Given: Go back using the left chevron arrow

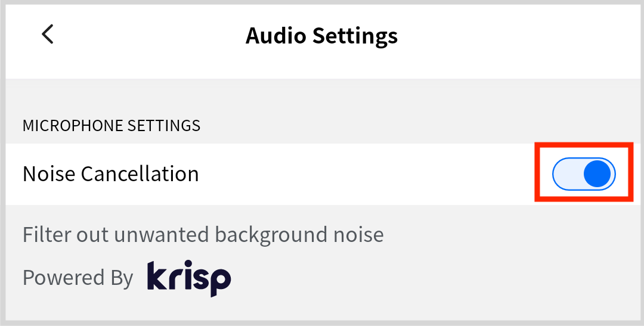Looking at the screenshot, I should pos(48,34).
